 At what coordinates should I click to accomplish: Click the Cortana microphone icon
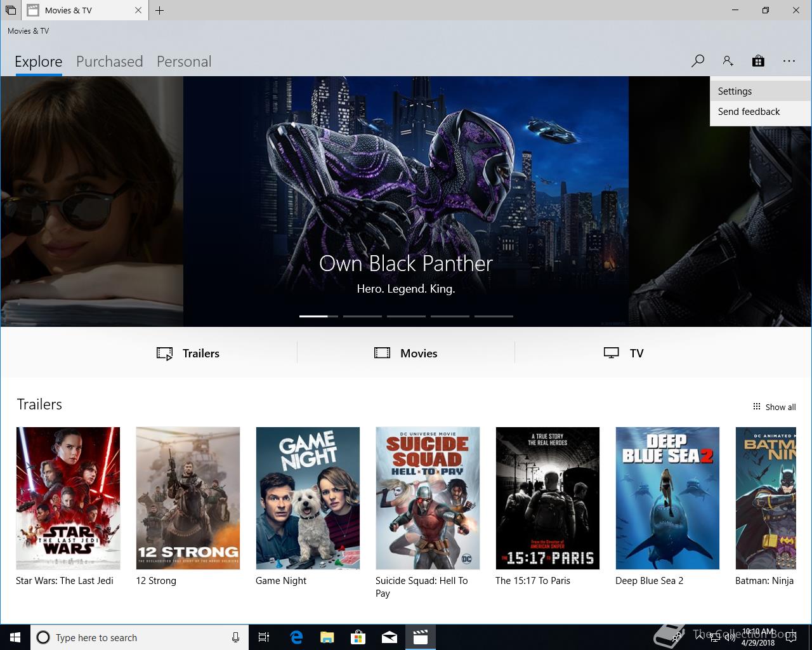pyautogui.click(x=235, y=637)
